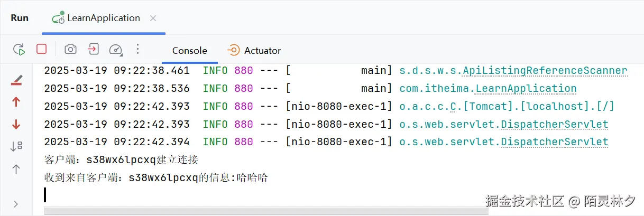The image size is (644, 216).
Task: Toggle the down-arrow sort icon in sidebar
Action: coord(16,146)
